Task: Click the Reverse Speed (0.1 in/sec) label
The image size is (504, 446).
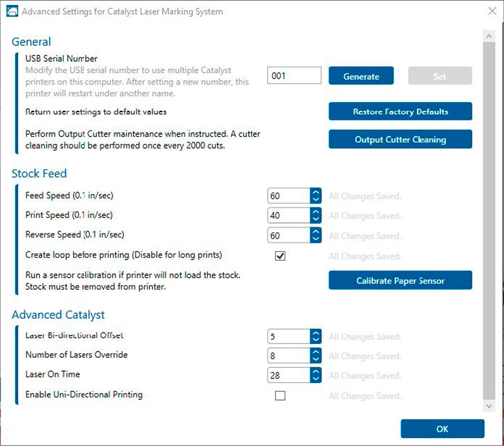Action: [x=74, y=234]
